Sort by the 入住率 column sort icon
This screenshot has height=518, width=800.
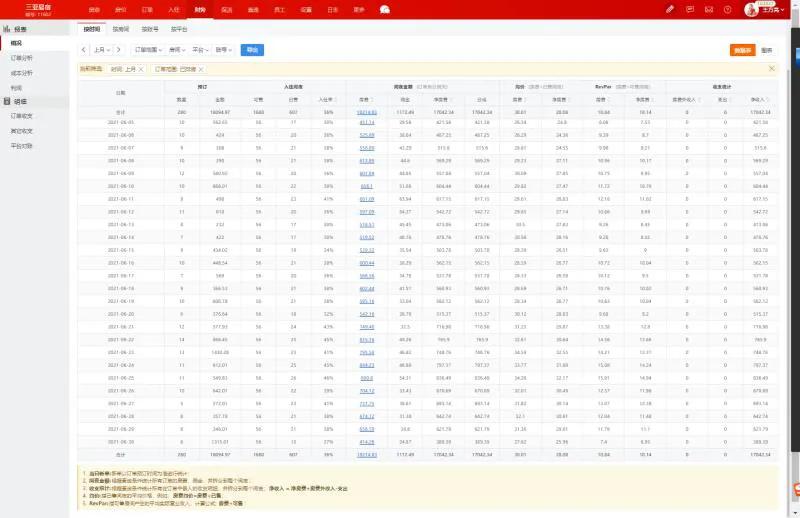(x=335, y=100)
